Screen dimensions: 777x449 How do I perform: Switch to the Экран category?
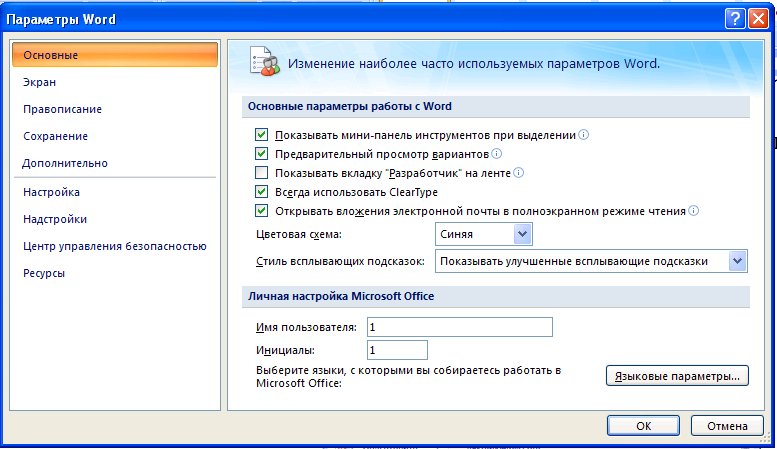coord(115,82)
